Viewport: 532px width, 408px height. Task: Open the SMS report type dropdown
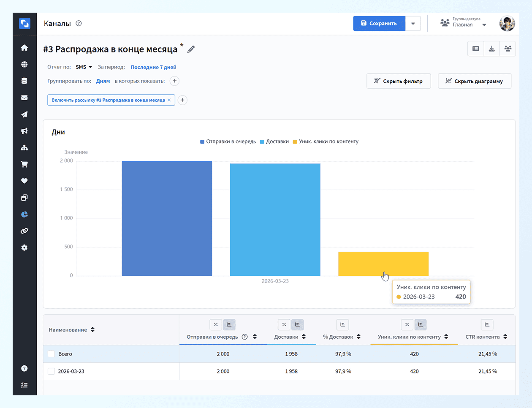pyautogui.click(x=84, y=67)
